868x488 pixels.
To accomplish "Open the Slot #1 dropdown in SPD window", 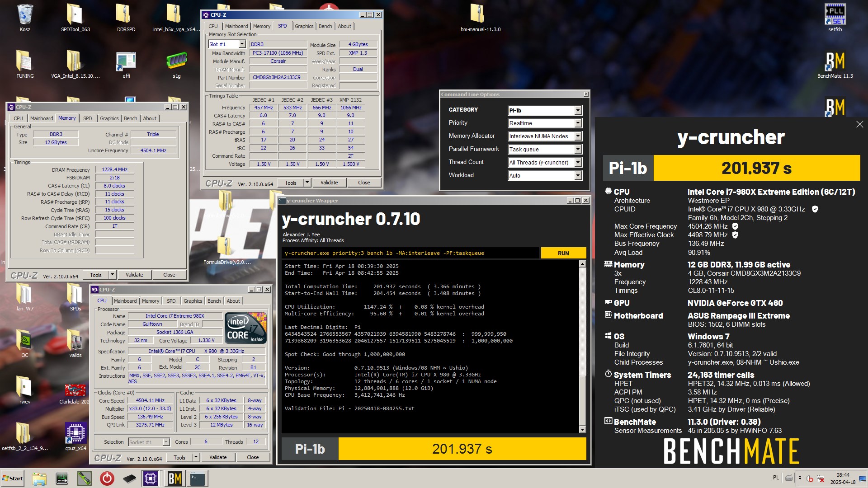I will tap(242, 44).
